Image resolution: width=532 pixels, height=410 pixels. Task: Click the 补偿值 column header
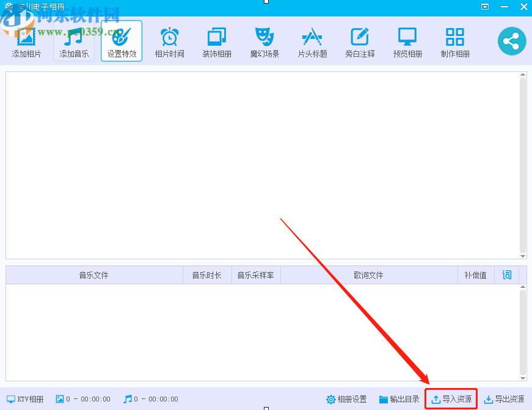point(476,275)
